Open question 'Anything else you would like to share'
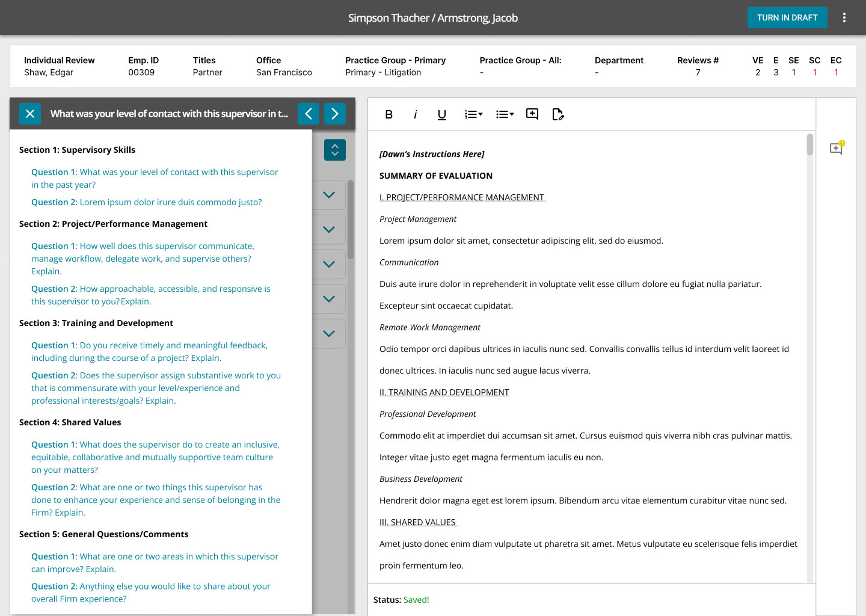The width and height of the screenshot is (866, 616). [151, 593]
